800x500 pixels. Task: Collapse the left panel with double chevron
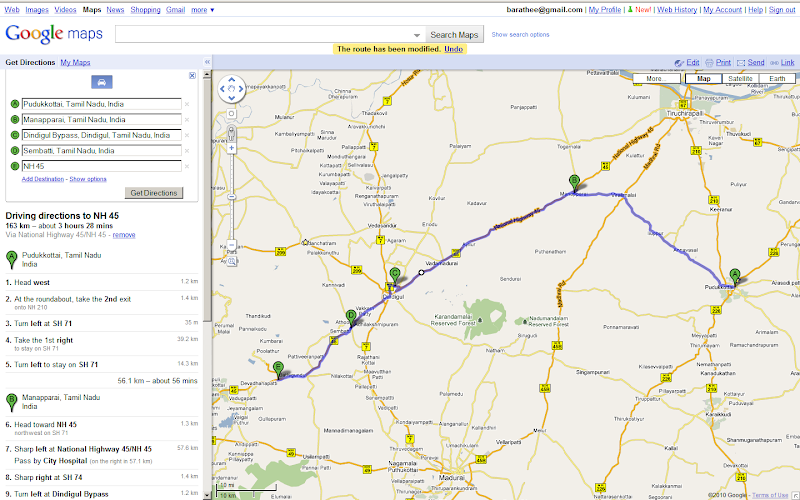coord(207,62)
